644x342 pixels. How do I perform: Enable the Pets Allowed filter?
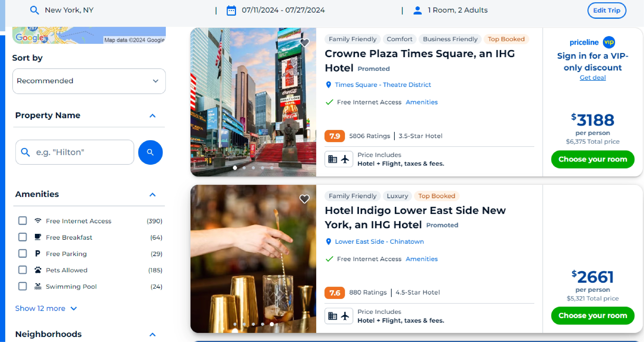(22, 270)
